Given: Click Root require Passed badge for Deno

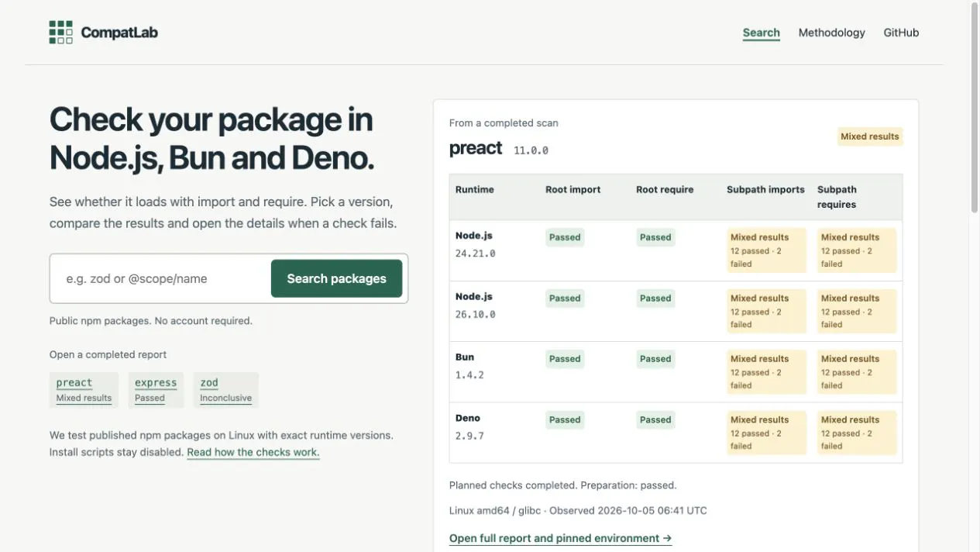Looking at the screenshot, I should 655,419.
